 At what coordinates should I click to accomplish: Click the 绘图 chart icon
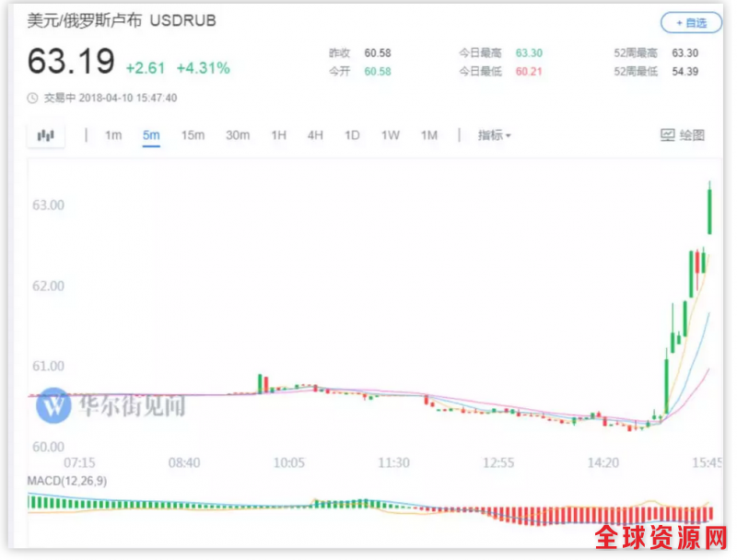667,135
